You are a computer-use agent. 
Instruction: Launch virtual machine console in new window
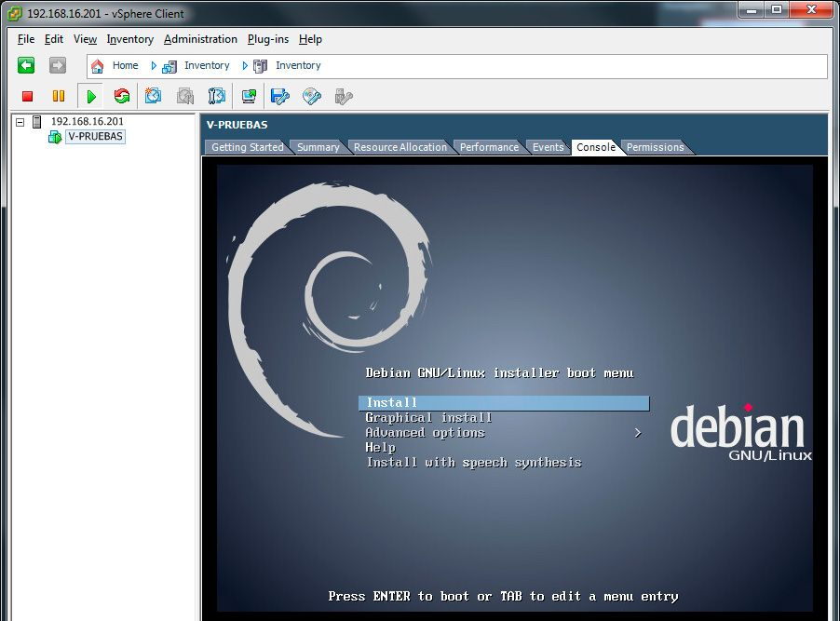(249, 97)
